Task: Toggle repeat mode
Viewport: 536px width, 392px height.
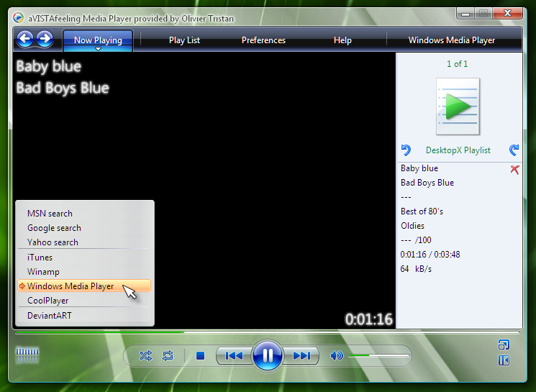Action: click(168, 356)
